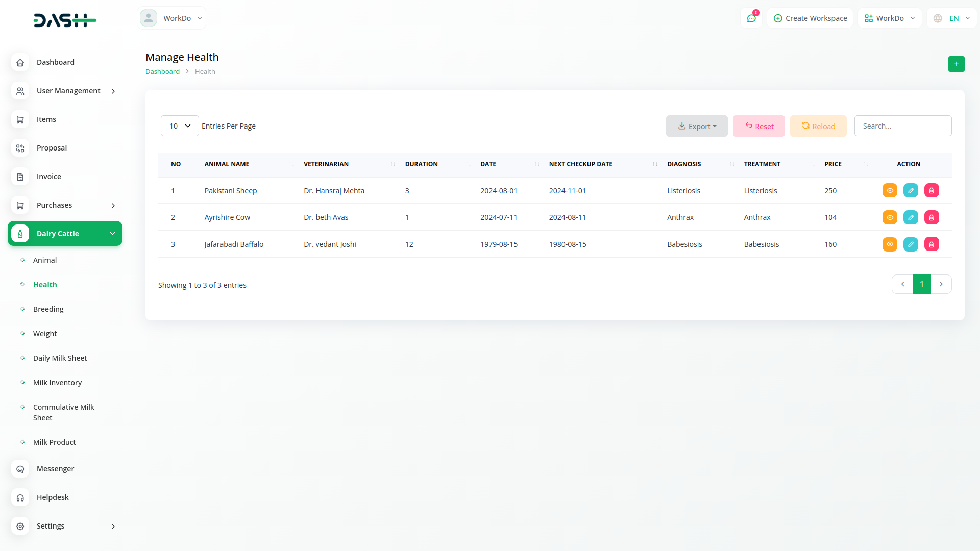This screenshot has height=551, width=980.
Task: View the Ayrishire Cow record details
Action: [x=890, y=217]
